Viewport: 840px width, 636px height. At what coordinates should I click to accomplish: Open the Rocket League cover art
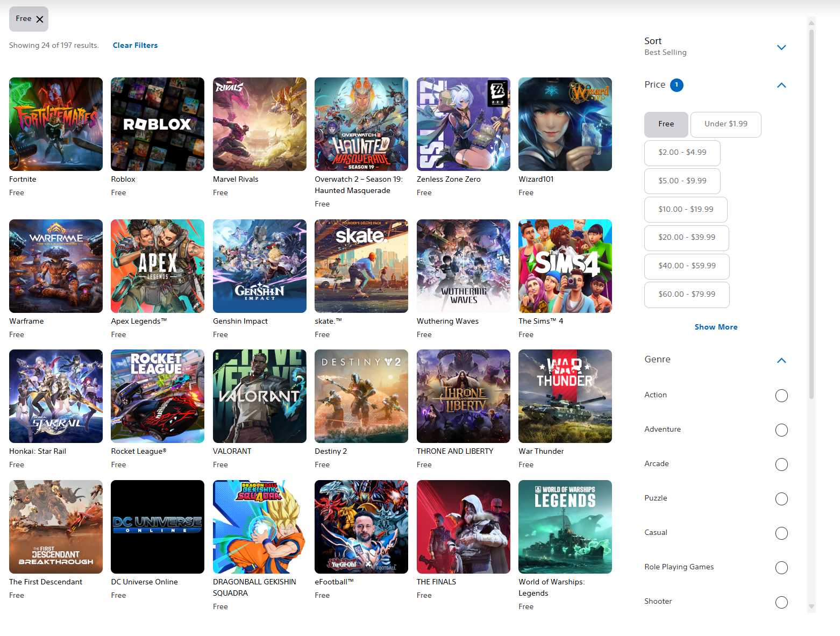click(158, 396)
